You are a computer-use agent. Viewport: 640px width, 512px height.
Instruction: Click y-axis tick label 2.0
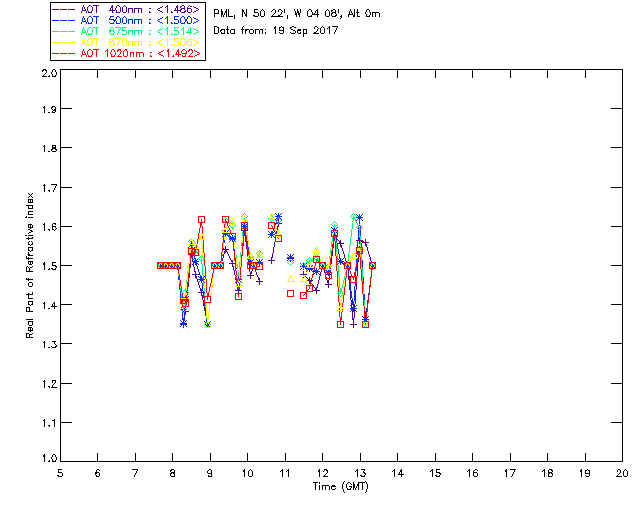tap(49, 73)
